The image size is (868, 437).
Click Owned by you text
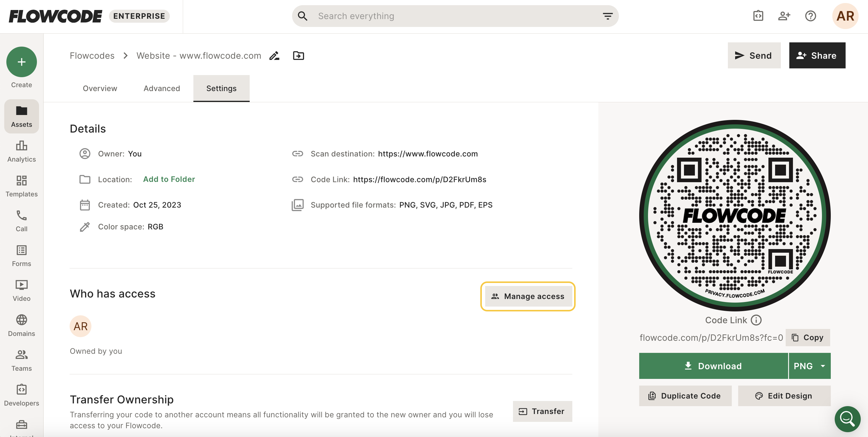pyautogui.click(x=96, y=351)
